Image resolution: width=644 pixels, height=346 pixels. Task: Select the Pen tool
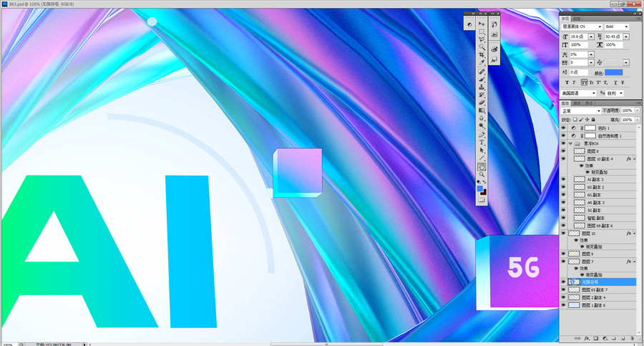click(482, 135)
